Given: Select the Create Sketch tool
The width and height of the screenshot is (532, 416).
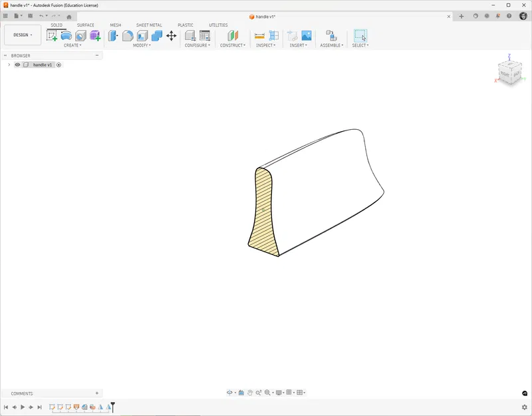Looking at the screenshot, I should tap(51, 37).
